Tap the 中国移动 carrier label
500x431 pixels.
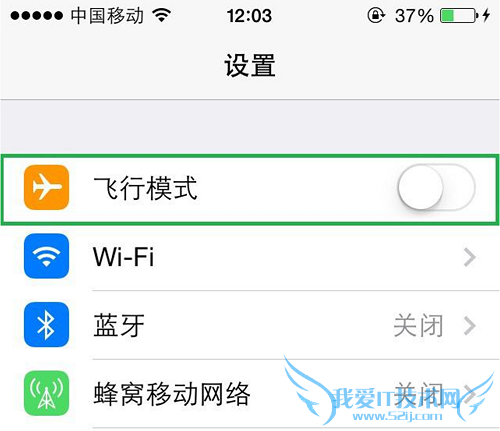tap(107, 16)
